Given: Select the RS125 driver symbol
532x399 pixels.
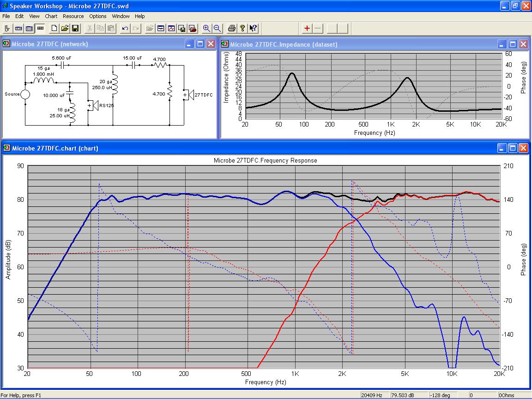Looking at the screenshot, I should point(93,105).
